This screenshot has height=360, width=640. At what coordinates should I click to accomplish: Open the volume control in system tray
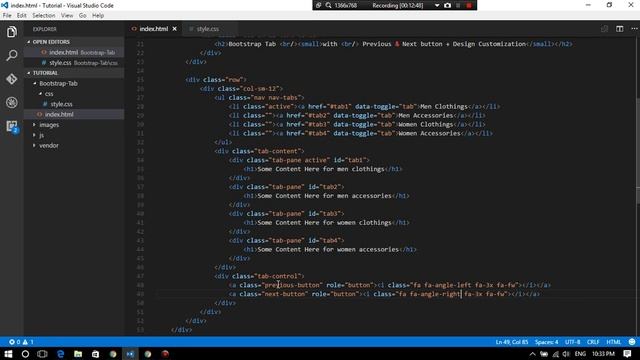click(x=566, y=354)
